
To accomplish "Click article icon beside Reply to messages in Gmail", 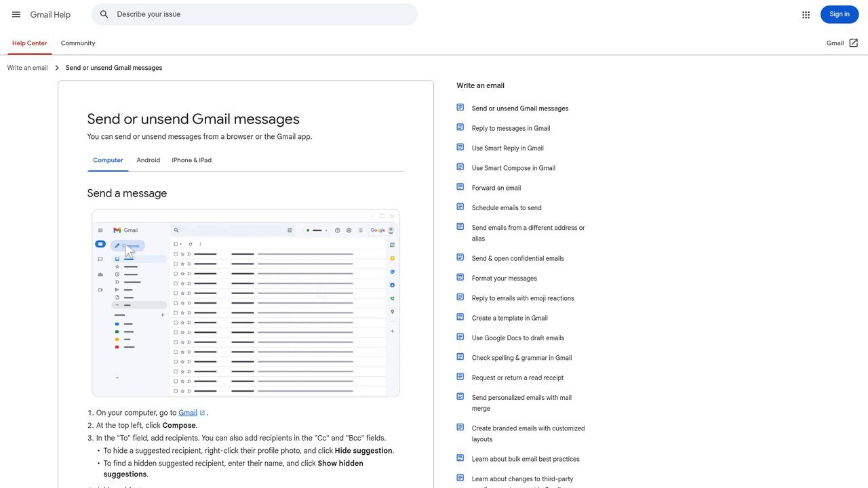I will coord(460,127).
